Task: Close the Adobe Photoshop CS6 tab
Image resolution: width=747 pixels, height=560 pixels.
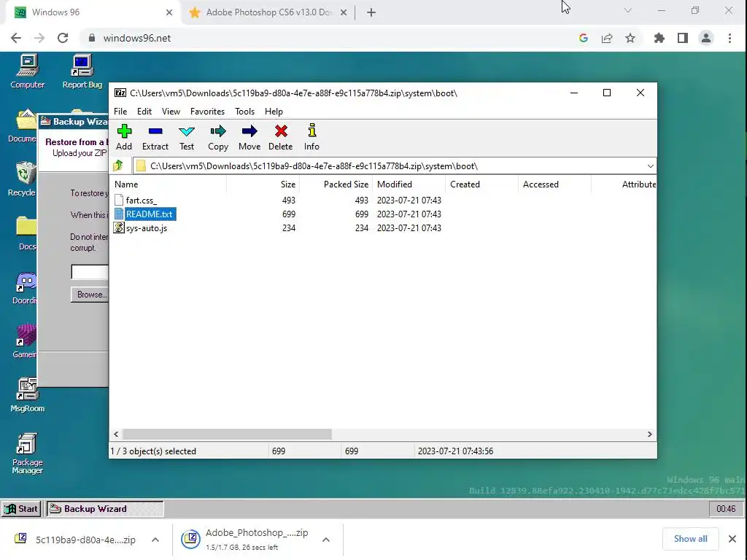Action: (344, 12)
